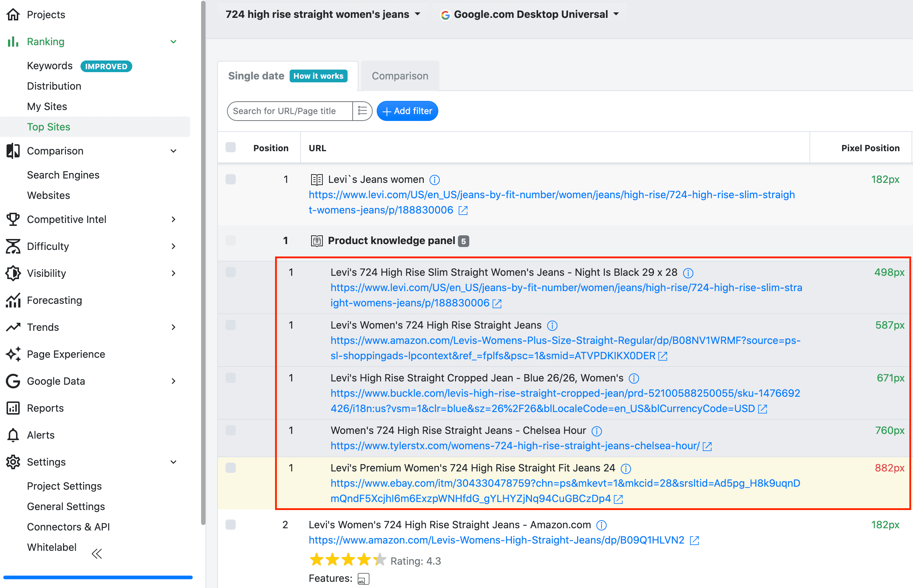Check the Night Is Black row checkbox
Viewport: 913px width, 588px height.
click(230, 272)
